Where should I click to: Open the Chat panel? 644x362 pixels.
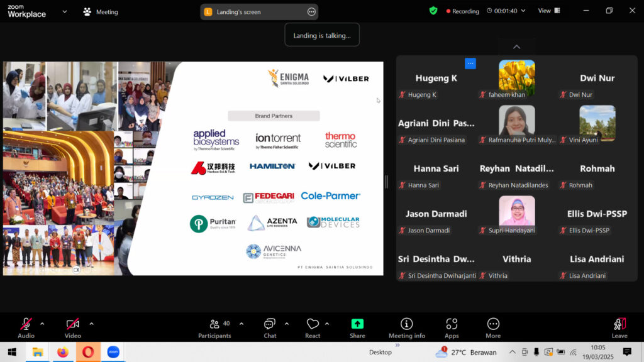tap(270, 328)
